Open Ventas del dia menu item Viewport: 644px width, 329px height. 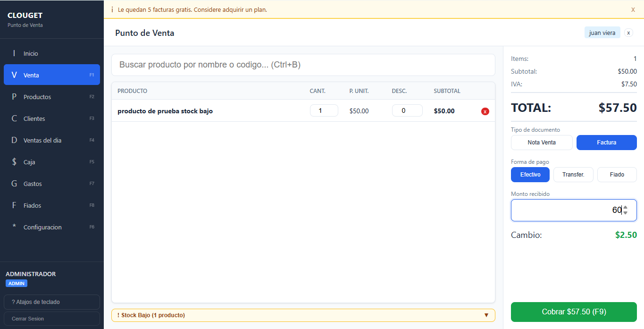[x=42, y=140]
